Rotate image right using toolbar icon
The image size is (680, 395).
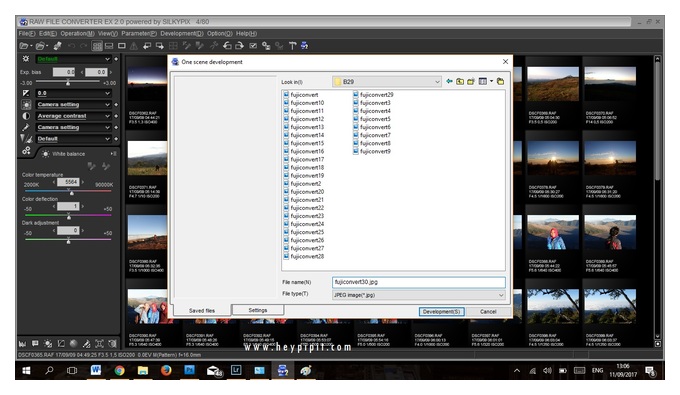239,46
